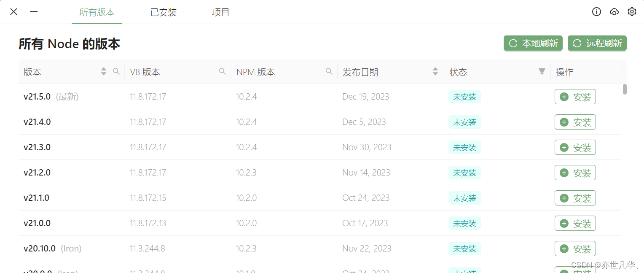Viewport: 644px width, 273px height.
Task: Switch to the 项目 tab
Action: pyautogui.click(x=221, y=12)
